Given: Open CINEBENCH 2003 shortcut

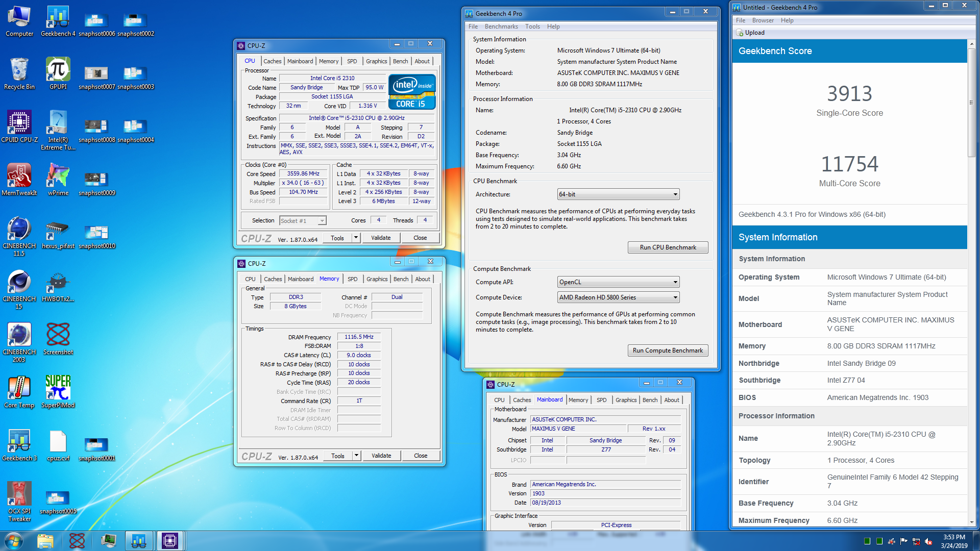Looking at the screenshot, I should click(x=19, y=342).
